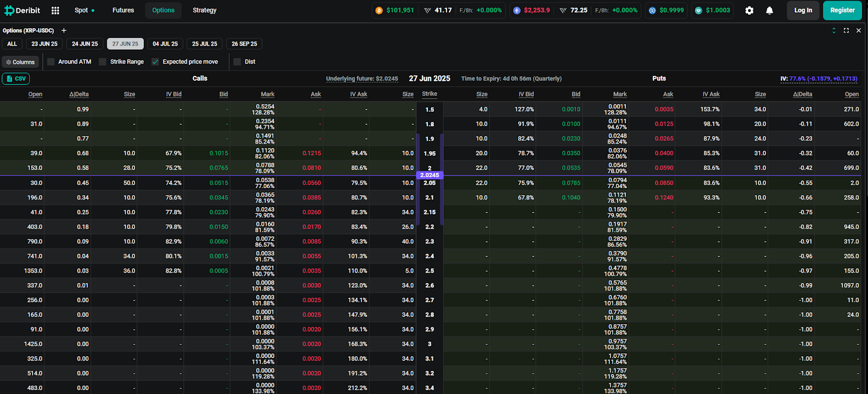
Task: Open notifications bell icon
Action: (769, 10)
